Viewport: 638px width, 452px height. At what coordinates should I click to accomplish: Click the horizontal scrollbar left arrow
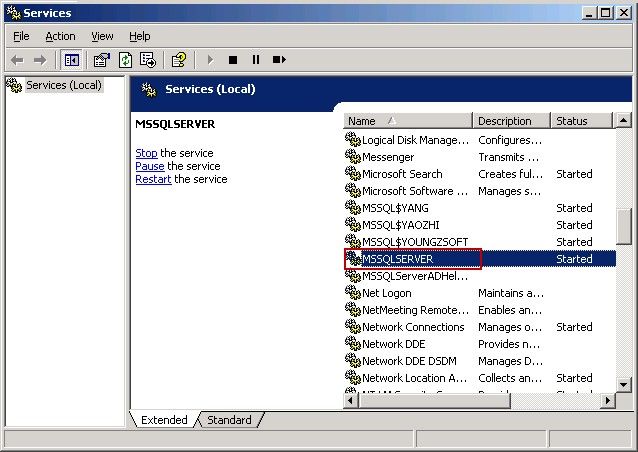350,400
